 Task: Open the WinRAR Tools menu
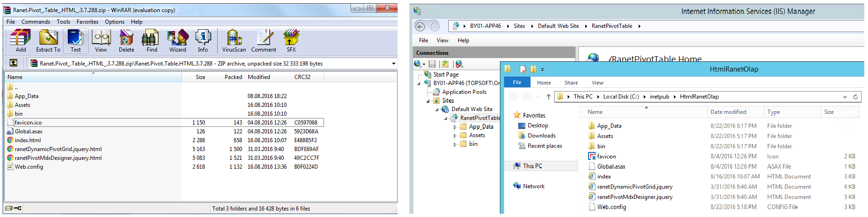click(64, 22)
